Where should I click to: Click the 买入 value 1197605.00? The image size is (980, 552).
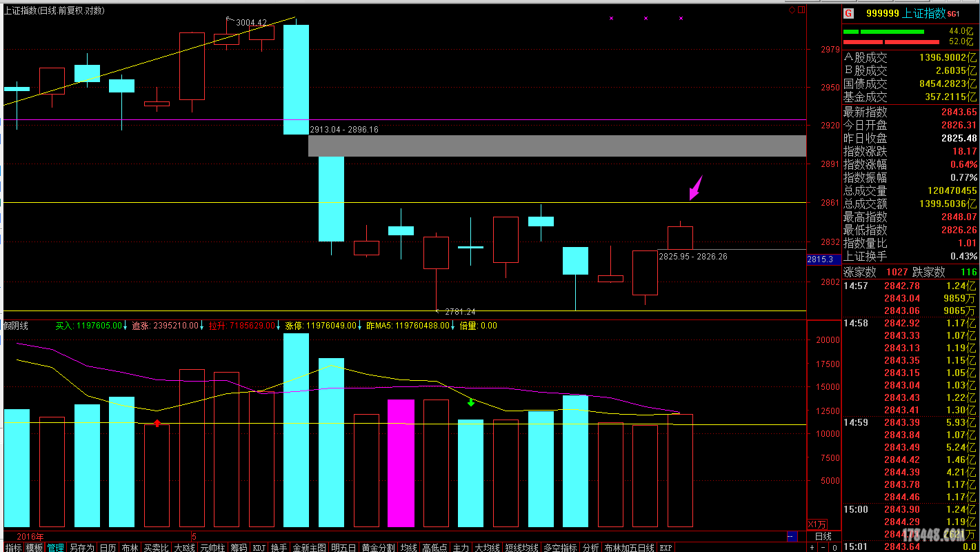pos(99,326)
